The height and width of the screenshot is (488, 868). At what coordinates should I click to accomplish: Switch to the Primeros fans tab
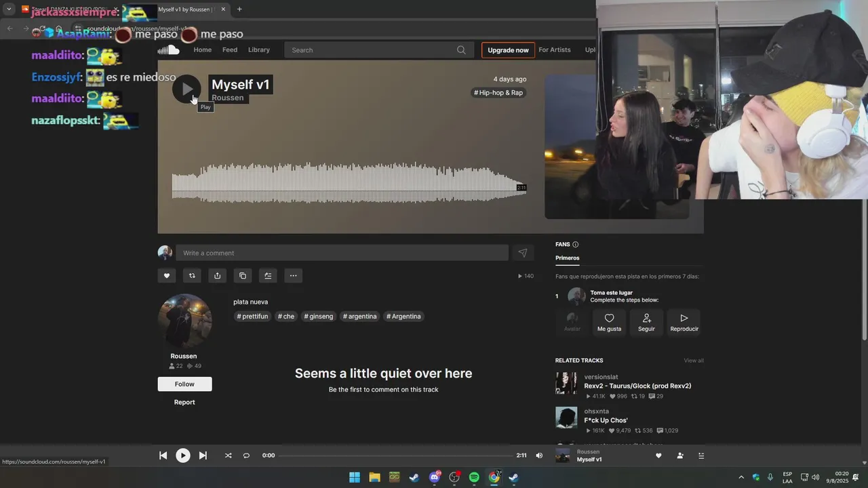568,258
